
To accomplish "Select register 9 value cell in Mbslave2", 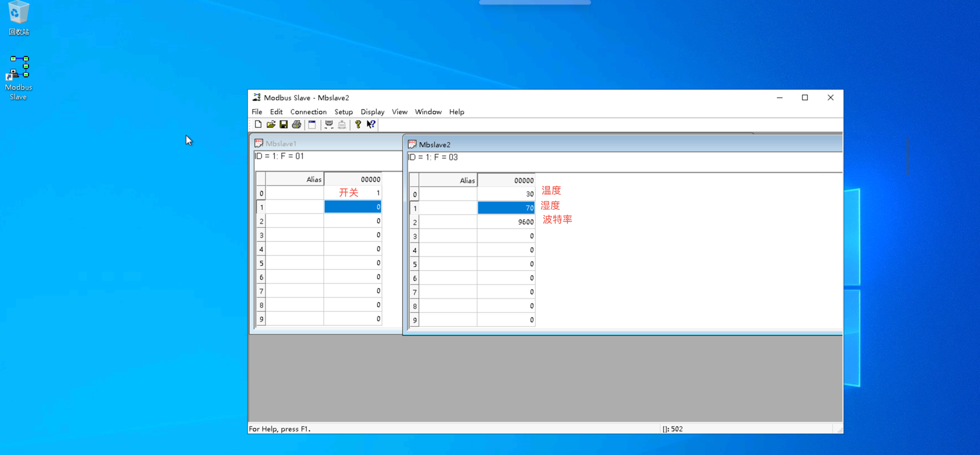I will (x=506, y=320).
